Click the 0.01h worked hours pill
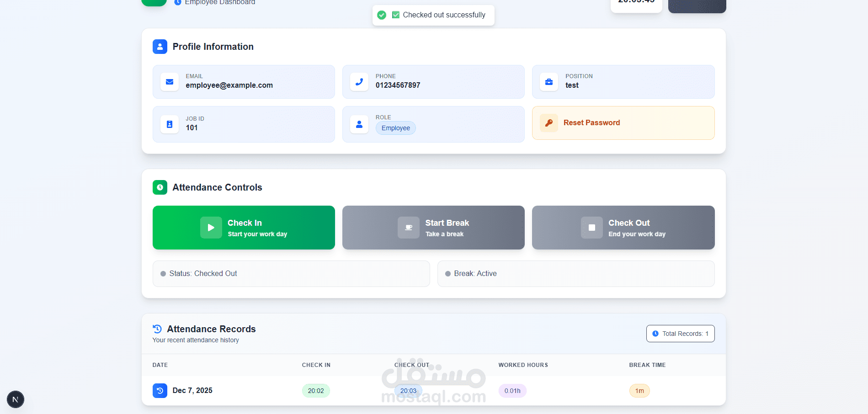Viewport: 868px width, 414px height. point(512,391)
